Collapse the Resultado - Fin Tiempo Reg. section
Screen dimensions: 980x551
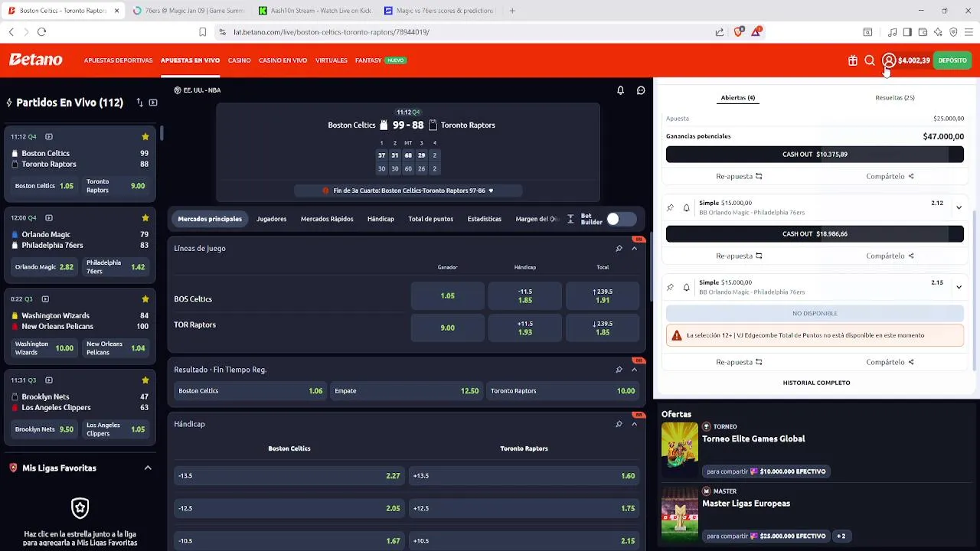click(x=634, y=370)
